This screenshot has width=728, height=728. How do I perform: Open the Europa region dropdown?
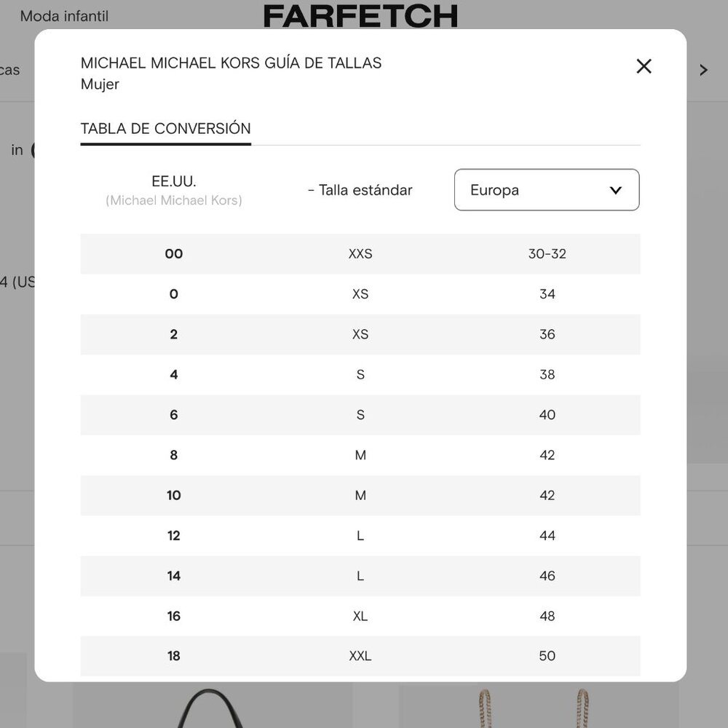pyautogui.click(x=547, y=190)
